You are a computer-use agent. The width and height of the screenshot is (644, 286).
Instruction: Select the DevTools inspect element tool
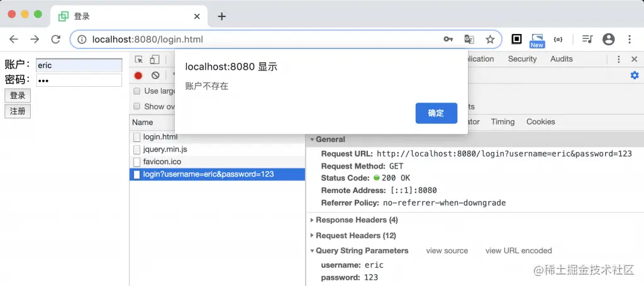click(x=139, y=60)
